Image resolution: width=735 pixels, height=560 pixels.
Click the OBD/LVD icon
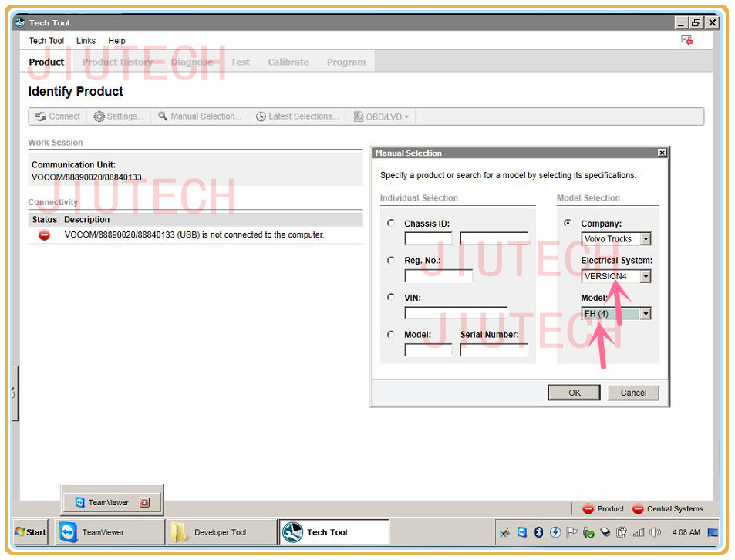359,116
